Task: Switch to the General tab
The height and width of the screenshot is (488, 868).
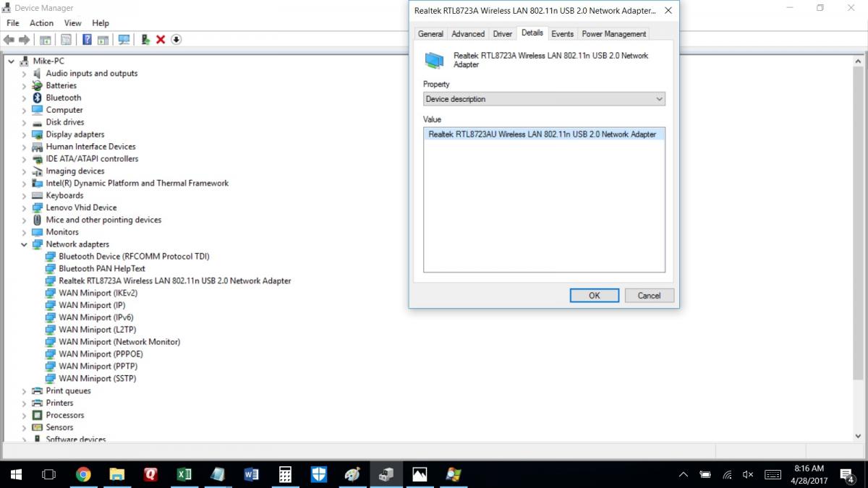Action: coord(430,34)
